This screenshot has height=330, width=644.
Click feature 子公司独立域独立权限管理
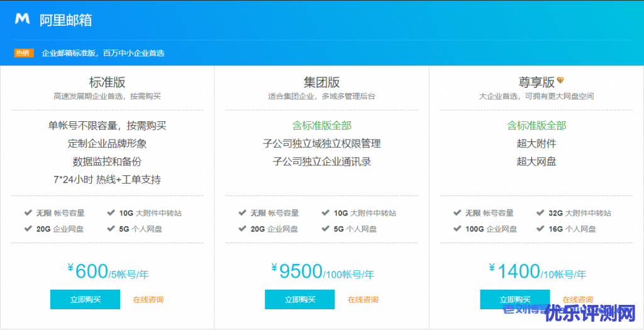(x=322, y=144)
